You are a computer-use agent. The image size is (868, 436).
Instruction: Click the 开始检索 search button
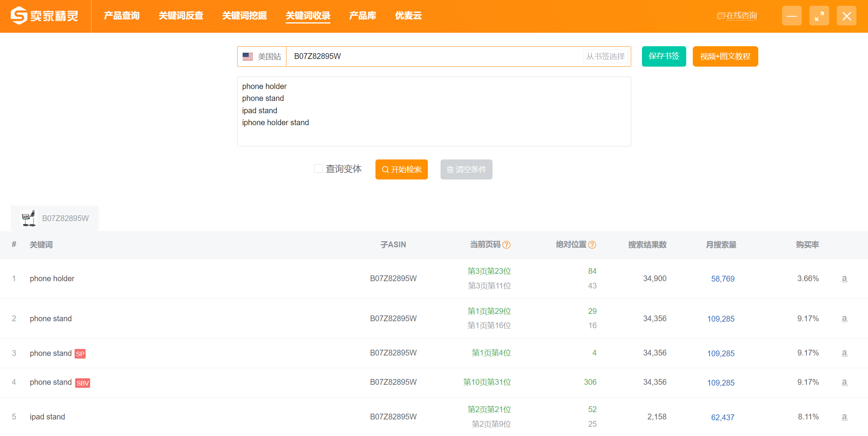(401, 169)
